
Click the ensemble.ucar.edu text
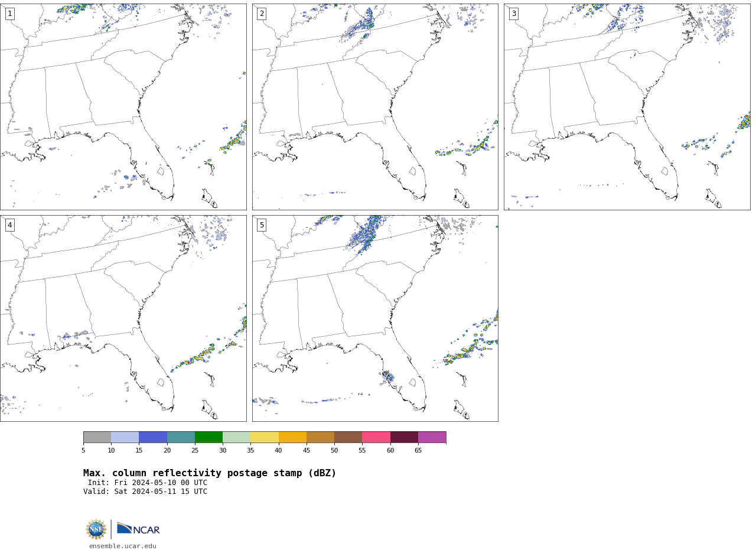point(123,547)
